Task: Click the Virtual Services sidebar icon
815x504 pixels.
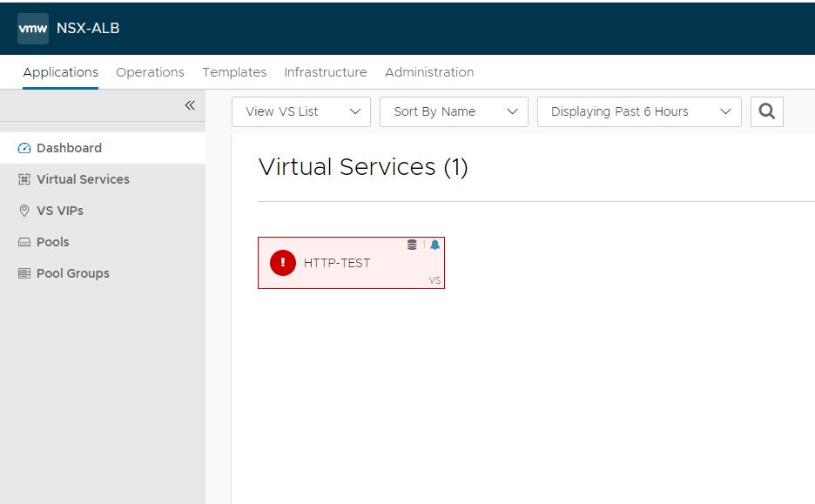Action: (24, 179)
